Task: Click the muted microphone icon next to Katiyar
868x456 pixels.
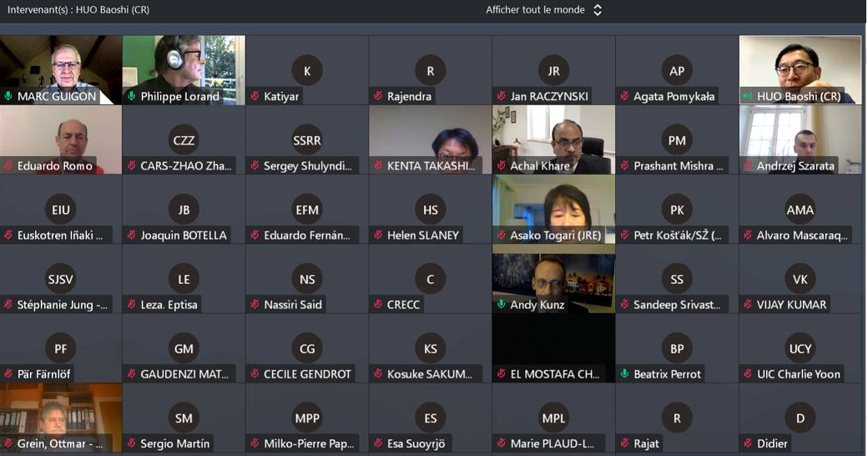Action: [255, 96]
